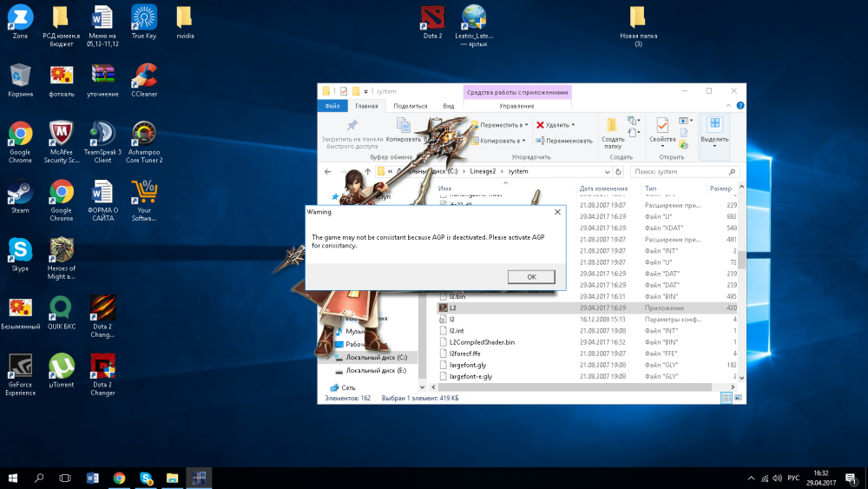Switch to large icons view in status bar
The width and height of the screenshot is (868, 489).
click(739, 398)
